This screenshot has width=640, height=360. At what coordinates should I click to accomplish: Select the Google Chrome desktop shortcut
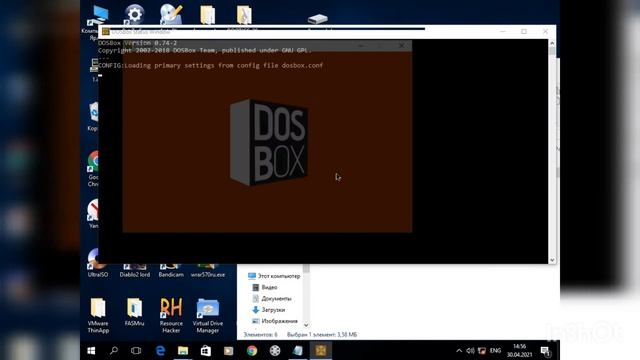click(x=94, y=169)
